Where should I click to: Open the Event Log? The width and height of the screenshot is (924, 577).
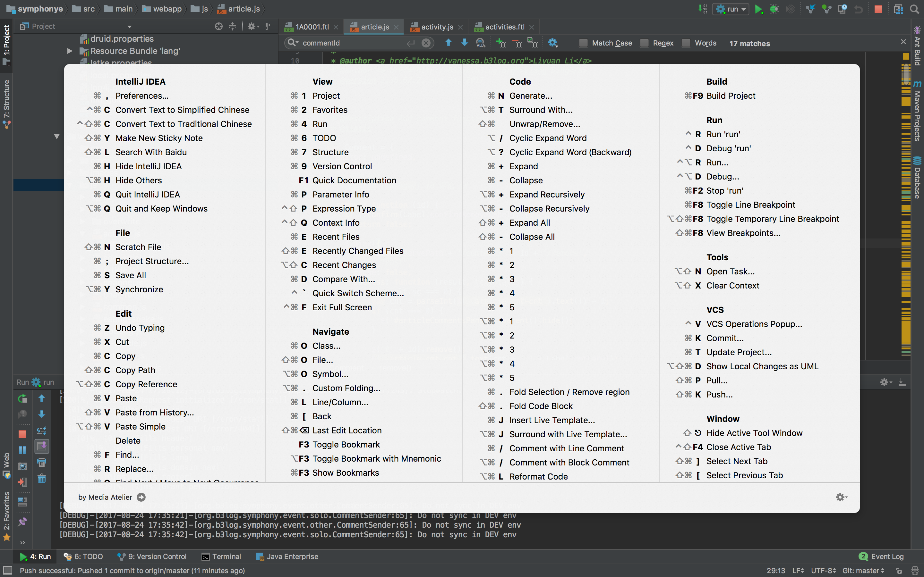pyautogui.click(x=882, y=556)
